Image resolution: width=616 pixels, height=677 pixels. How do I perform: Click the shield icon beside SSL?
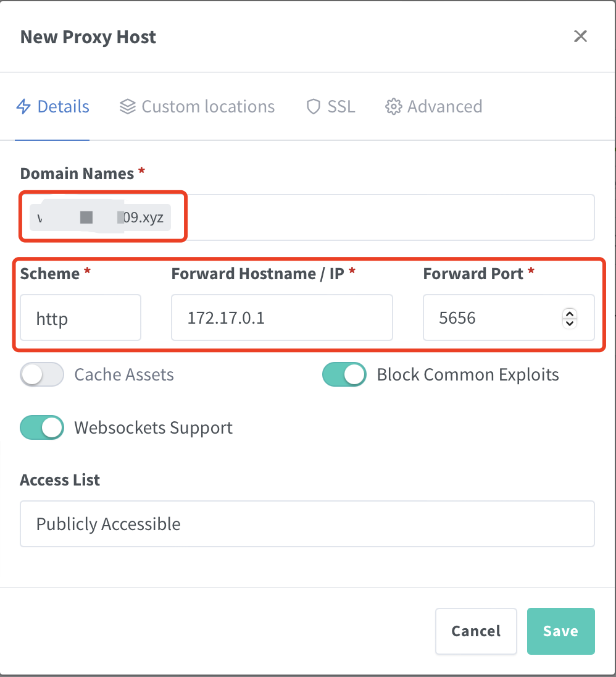[x=314, y=107]
